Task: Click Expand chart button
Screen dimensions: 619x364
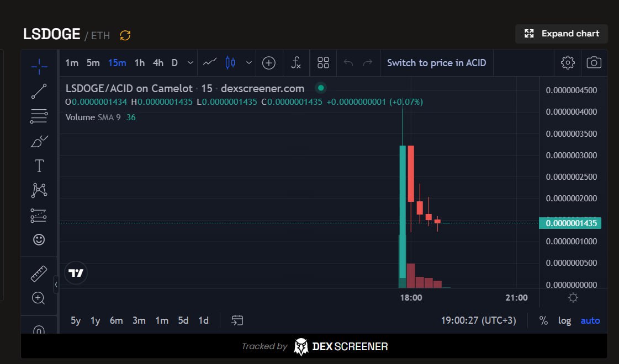Action: click(x=562, y=34)
